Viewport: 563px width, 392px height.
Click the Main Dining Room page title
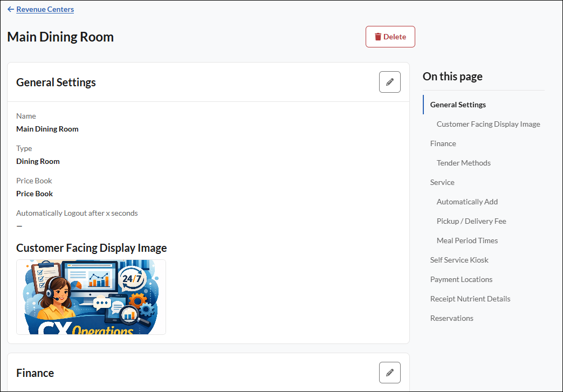60,37
